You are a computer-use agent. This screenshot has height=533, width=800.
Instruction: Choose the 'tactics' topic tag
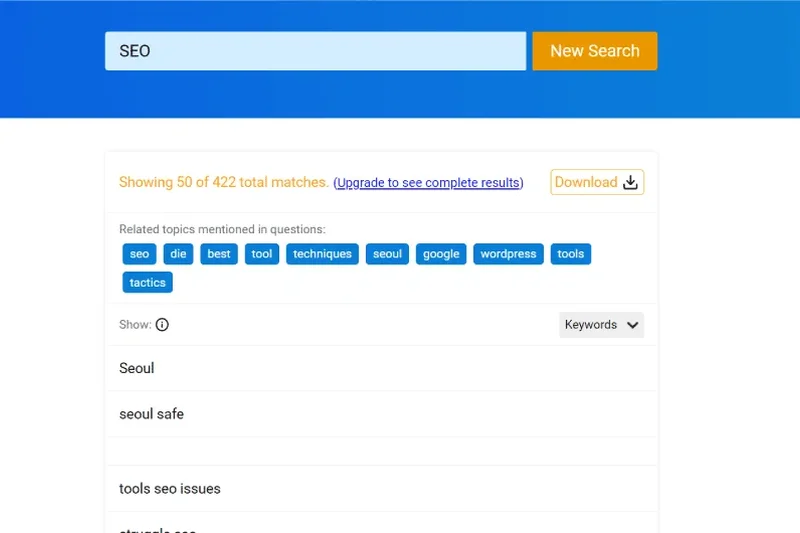(148, 283)
